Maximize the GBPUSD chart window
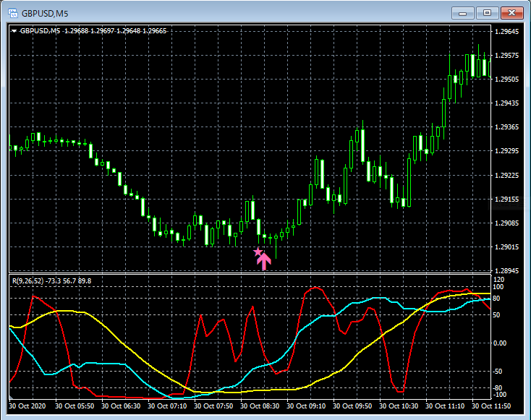 [487, 13]
